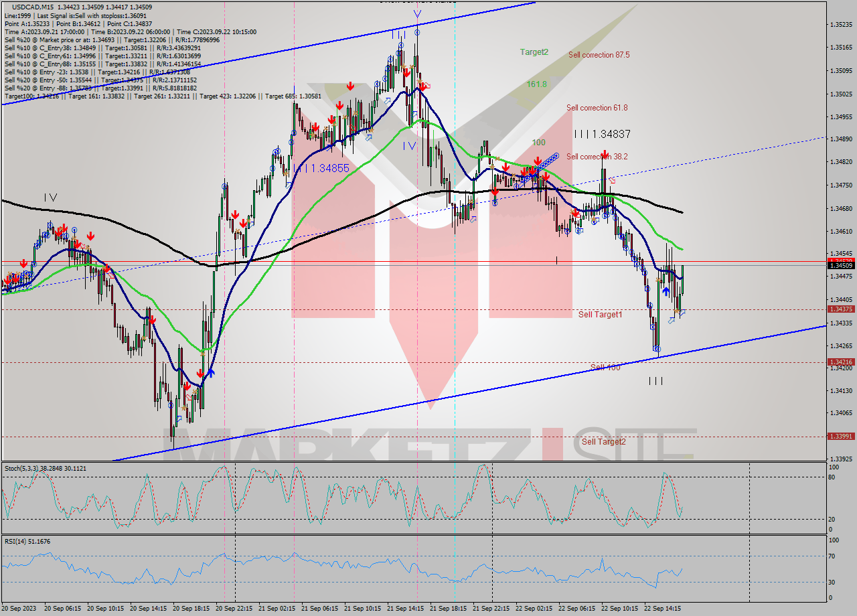857x616 pixels.
Task: Click the '20 Sep 2023' time axis label
Action: point(18,609)
